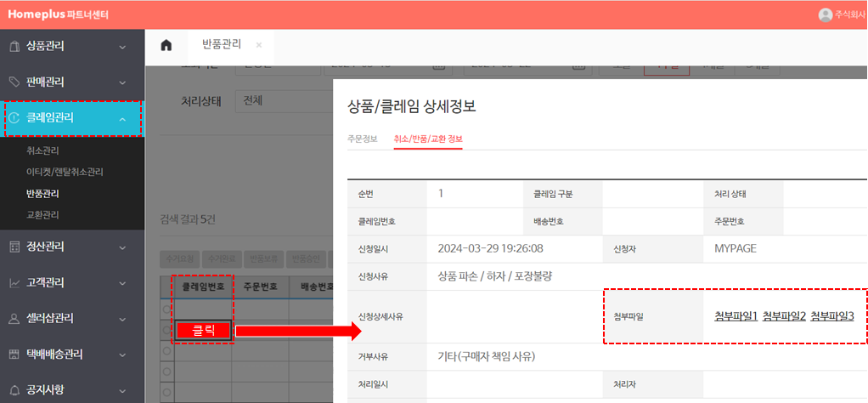Click the 택배배송관리 delivery icon
868x403 pixels.
coord(14,354)
